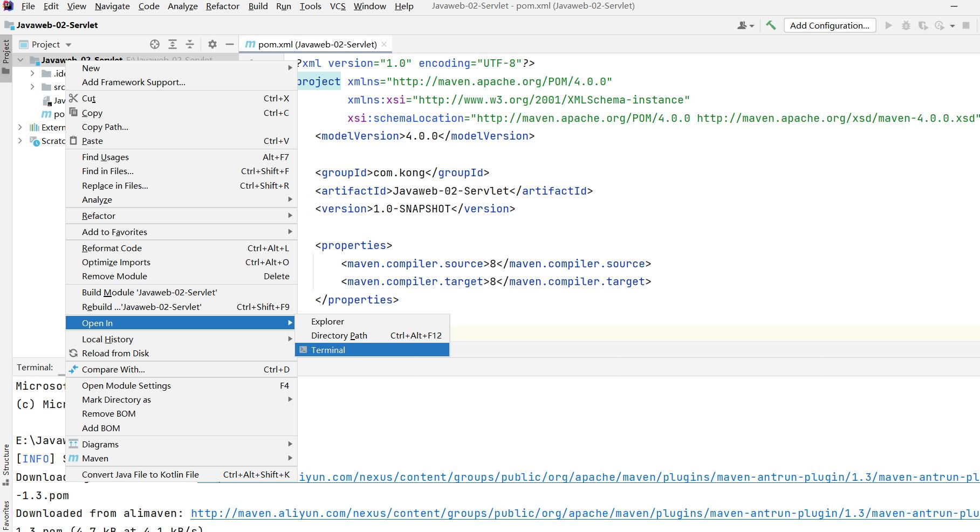Hide the Project panel with minus icon
The image size is (980, 532).
pos(230,44)
